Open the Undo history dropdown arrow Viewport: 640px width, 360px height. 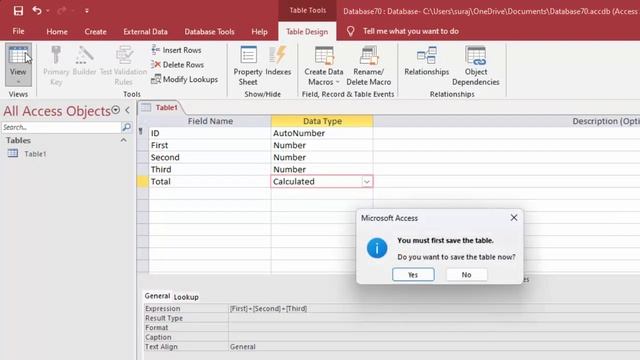tap(48, 11)
